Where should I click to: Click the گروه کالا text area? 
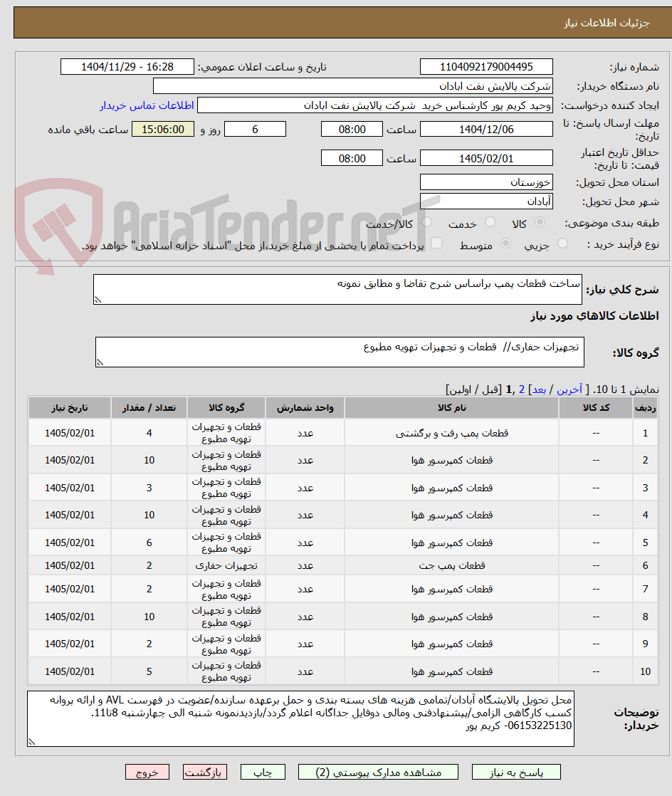point(340,352)
